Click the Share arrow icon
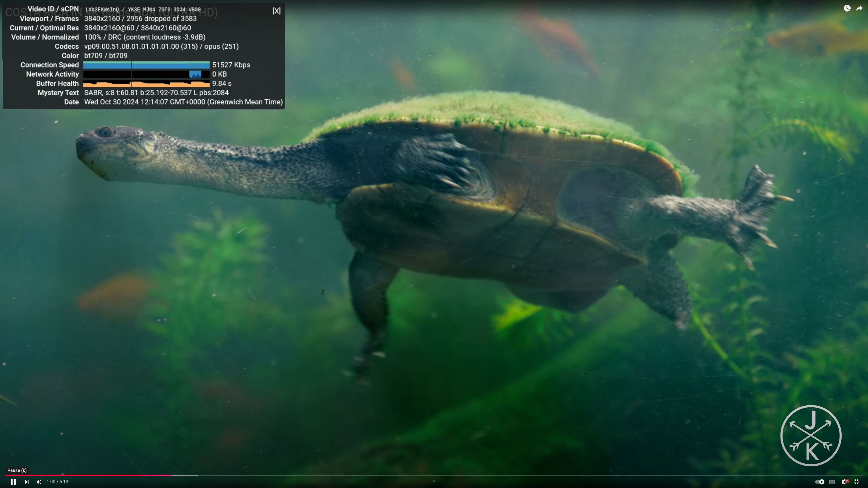The width and height of the screenshot is (868, 488). (x=859, y=8)
